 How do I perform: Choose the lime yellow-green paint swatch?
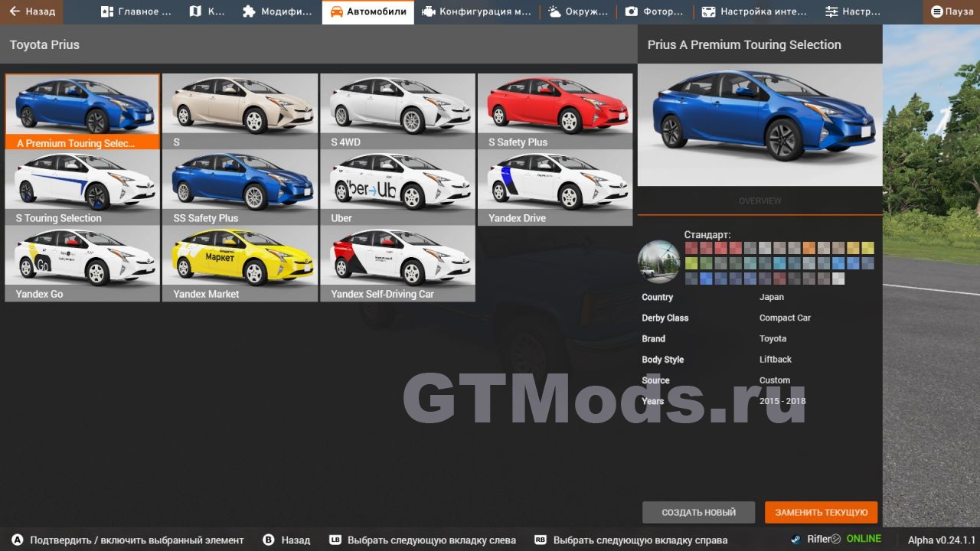pyautogui.click(x=691, y=263)
